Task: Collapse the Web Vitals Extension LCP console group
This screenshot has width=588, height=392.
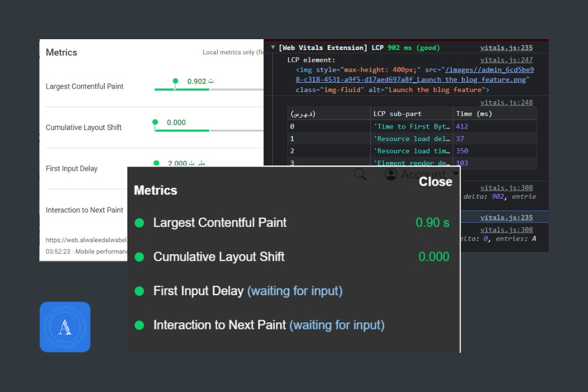Action: [x=273, y=47]
